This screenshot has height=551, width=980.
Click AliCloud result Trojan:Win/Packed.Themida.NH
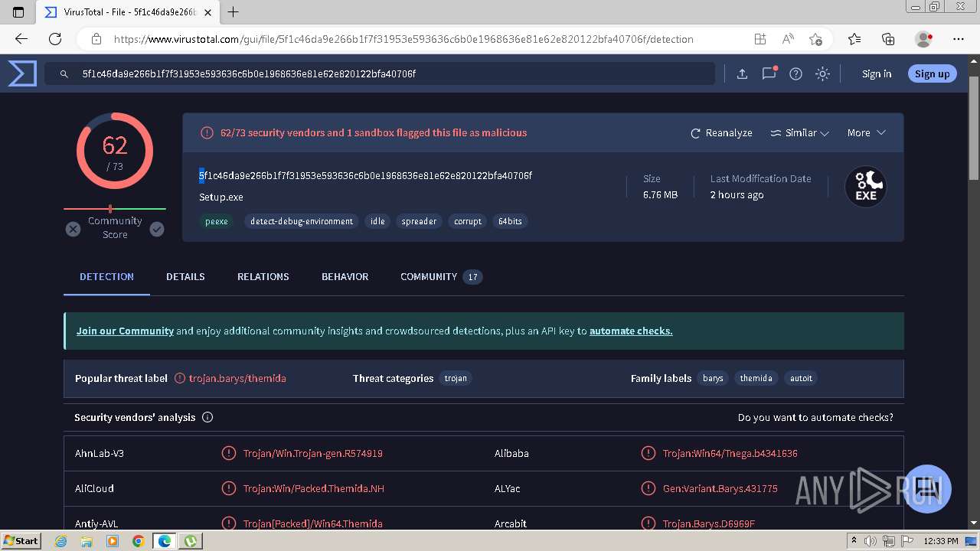pyautogui.click(x=314, y=489)
